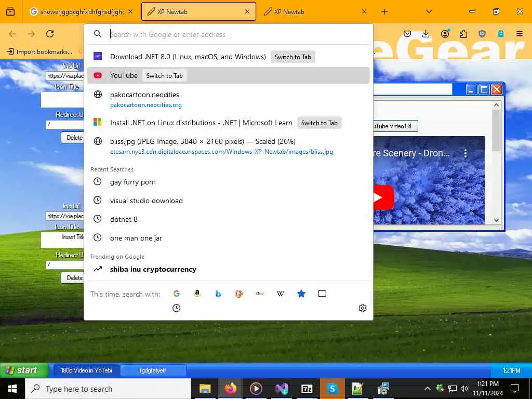
Task: Open File Explorer from taskbar
Action: (205, 389)
